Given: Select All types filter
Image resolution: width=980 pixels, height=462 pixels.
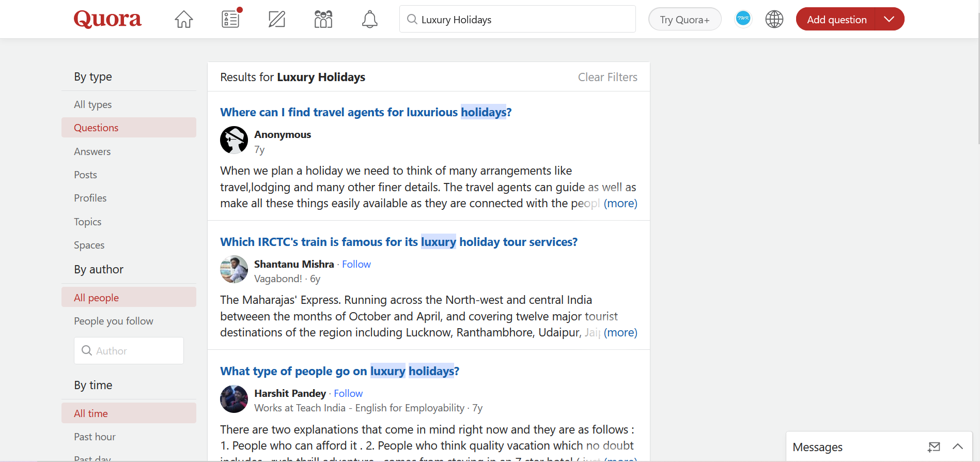Looking at the screenshot, I should [x=129, y=104].
